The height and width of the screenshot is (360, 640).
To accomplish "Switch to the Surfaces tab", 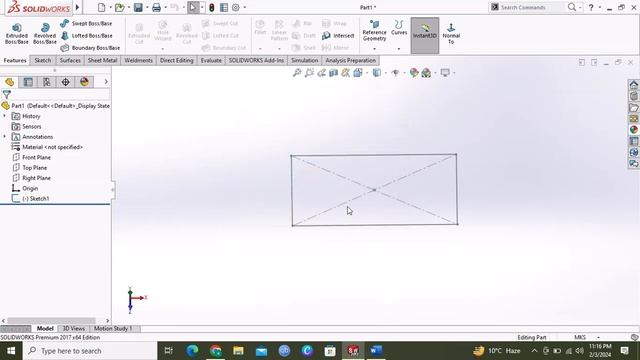I will 70,60.
